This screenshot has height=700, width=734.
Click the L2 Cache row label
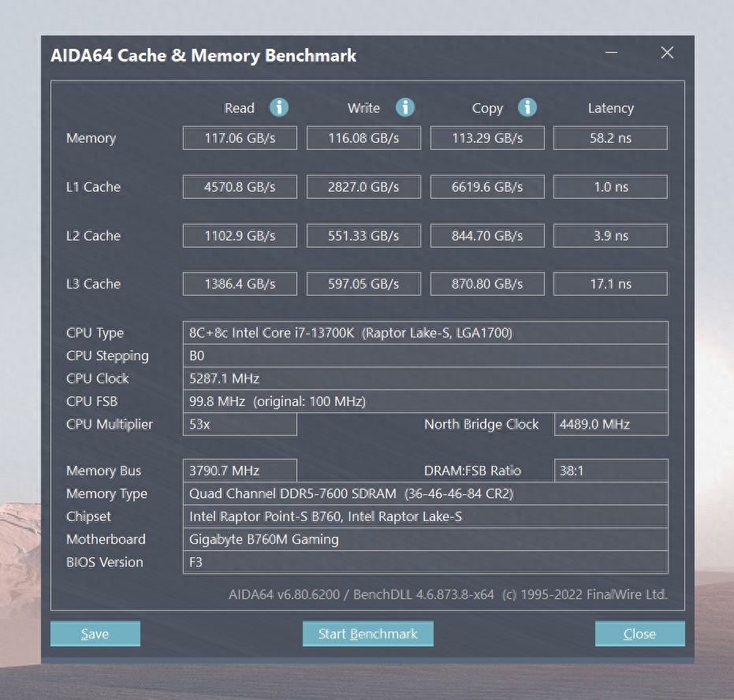94,236
